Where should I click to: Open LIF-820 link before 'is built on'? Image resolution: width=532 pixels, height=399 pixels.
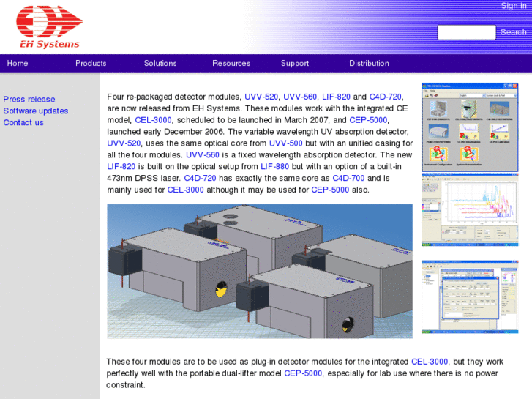(x=121, y=166)
